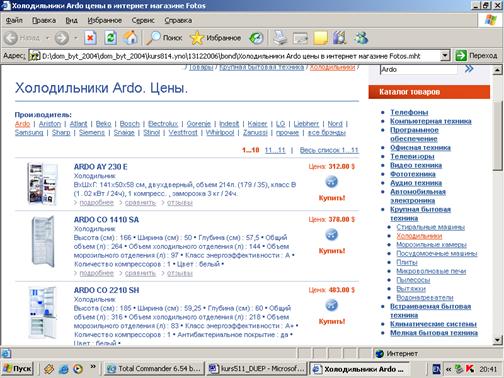Expand hidden quick launch icons chevron
Screen dimensions: 504x378
pyautogui.click(x=93, y=367)
